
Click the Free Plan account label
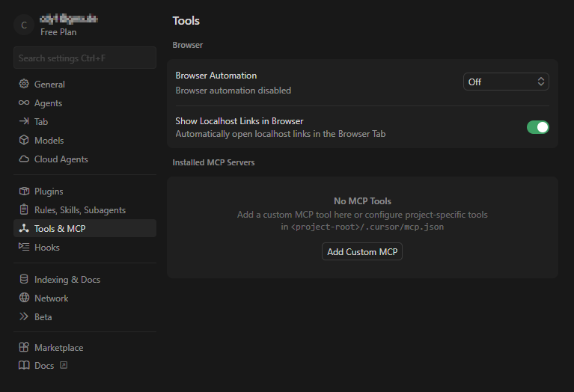(x=58, y=32)
